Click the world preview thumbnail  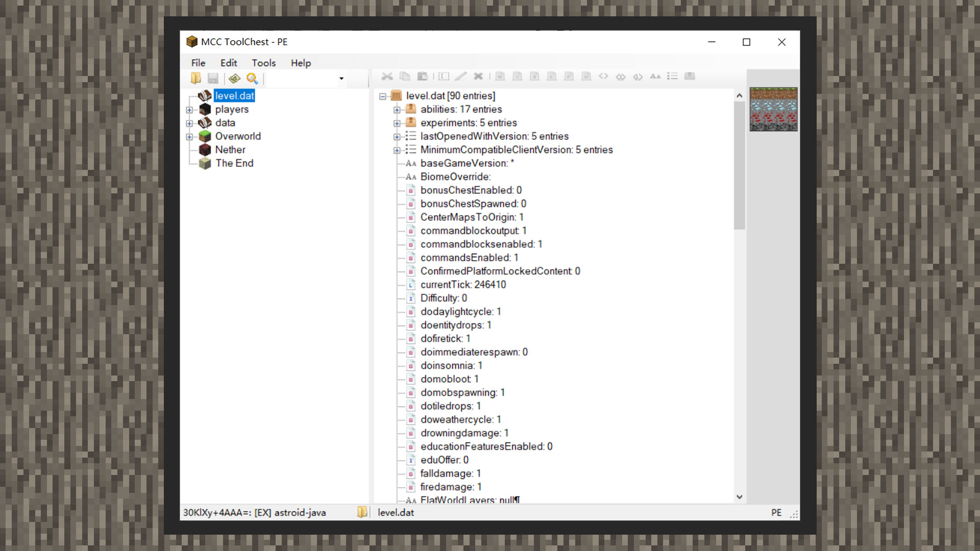coord(773,109)
